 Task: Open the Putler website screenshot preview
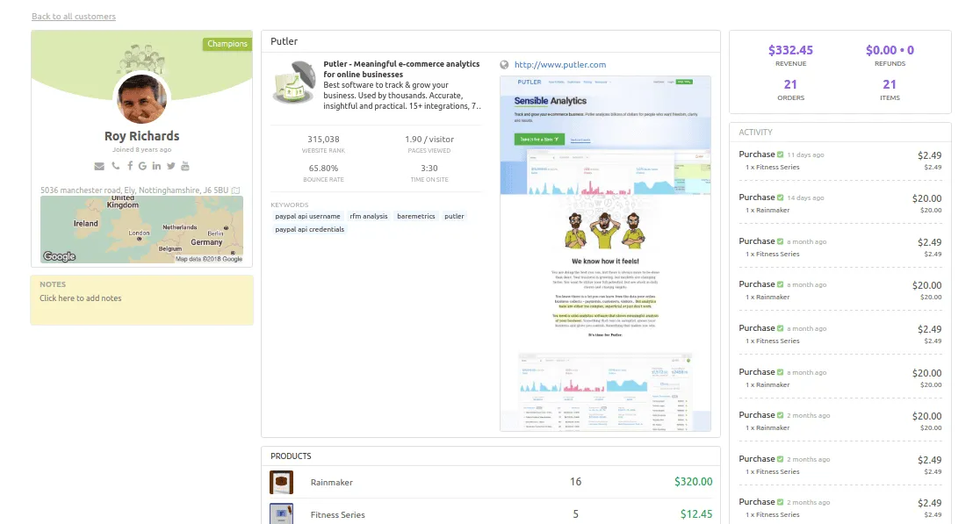605,254
